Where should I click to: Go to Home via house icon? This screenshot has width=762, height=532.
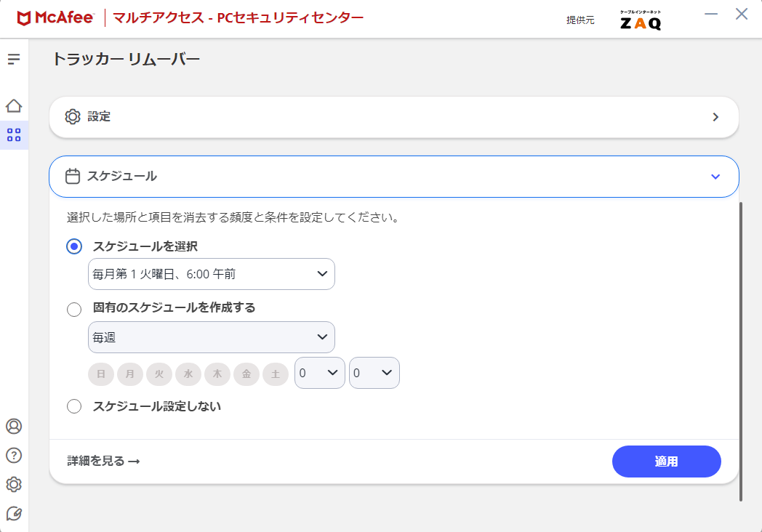click(x=14, y=106)
